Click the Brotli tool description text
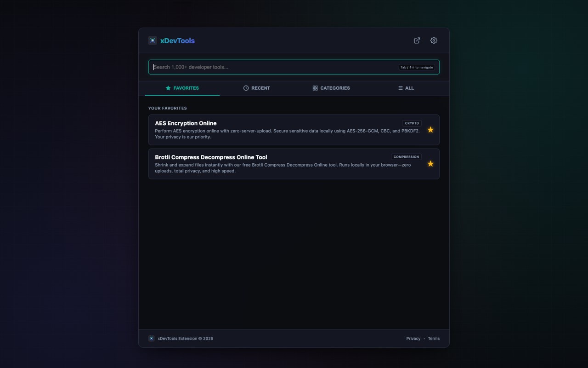Viewport: 588px width, 368px height. pyautogui.click(x=283, y=168)
